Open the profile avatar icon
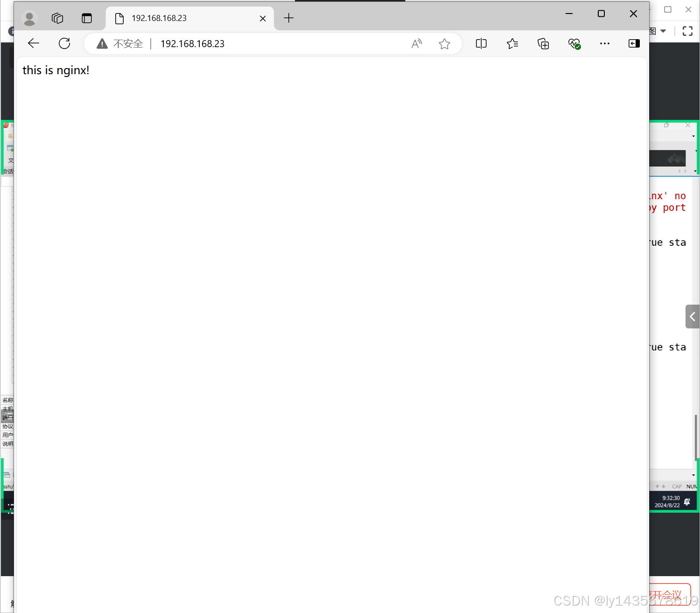The image size is (700, 613). [x=29, y=18]
